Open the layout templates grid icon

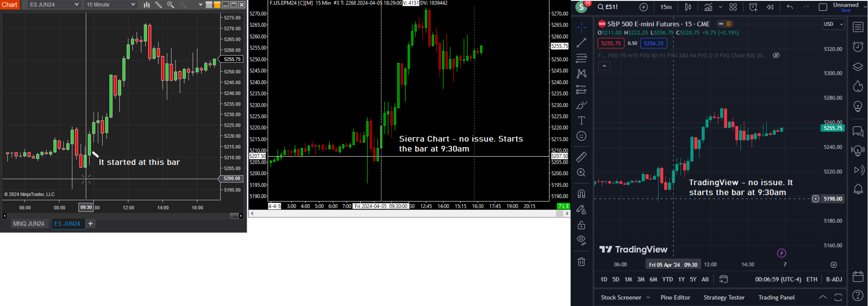tap(733, 7)
